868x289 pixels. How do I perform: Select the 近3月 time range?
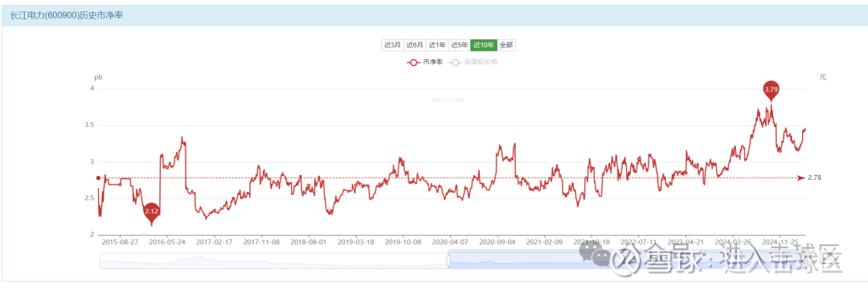pyautogui.click(x=392, y=45)
